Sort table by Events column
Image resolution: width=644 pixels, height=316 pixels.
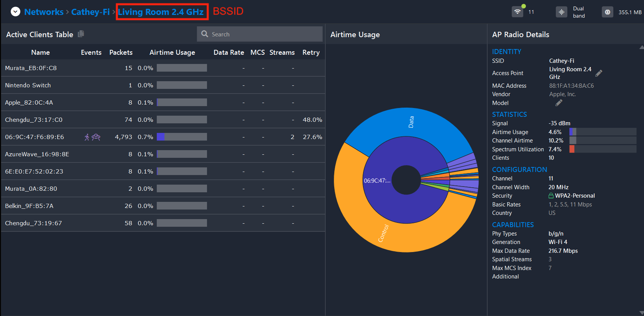[91, 52]
